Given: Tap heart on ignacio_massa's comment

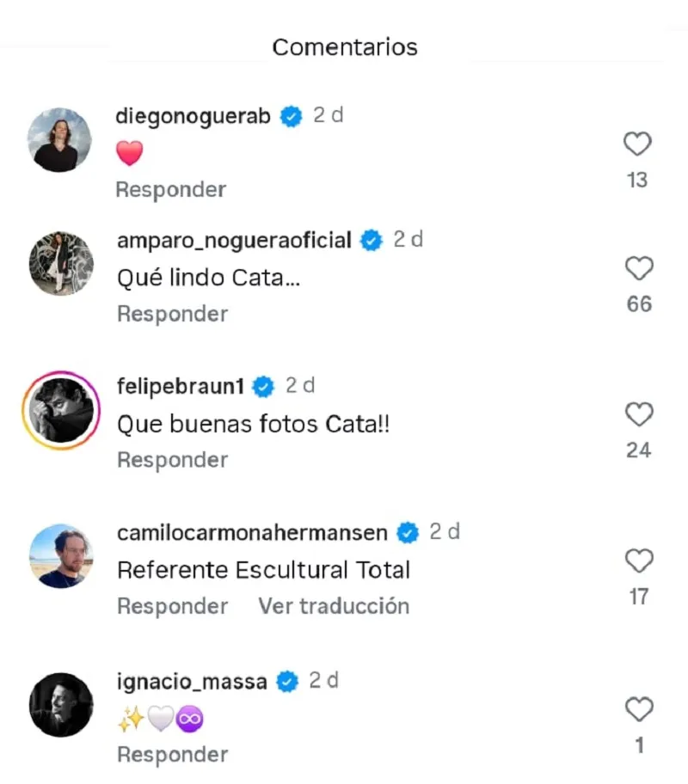Looking at the screenshot, I should pos(638,710).
